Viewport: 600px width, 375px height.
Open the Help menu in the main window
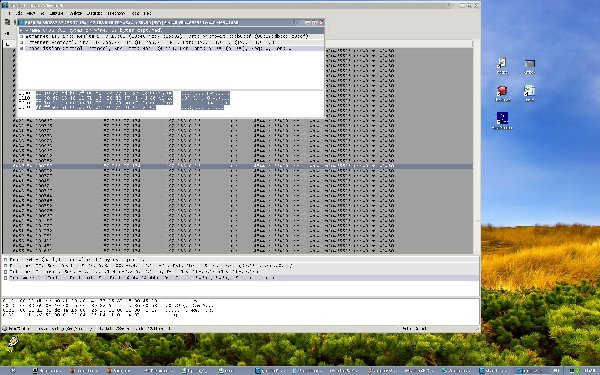[x=147, y=13]
